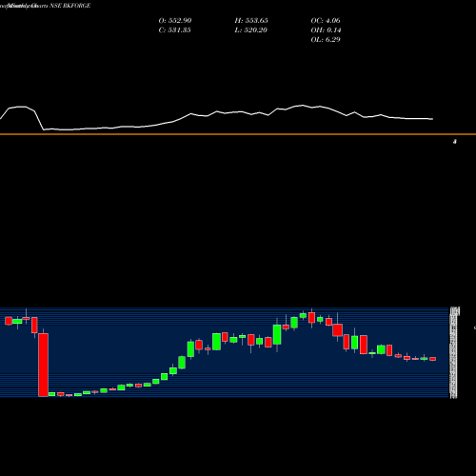The height and width of the screenshot is (476, 476).
Task: Select the open value 'O: 552.90'
Action: click(x=175, y=21)
